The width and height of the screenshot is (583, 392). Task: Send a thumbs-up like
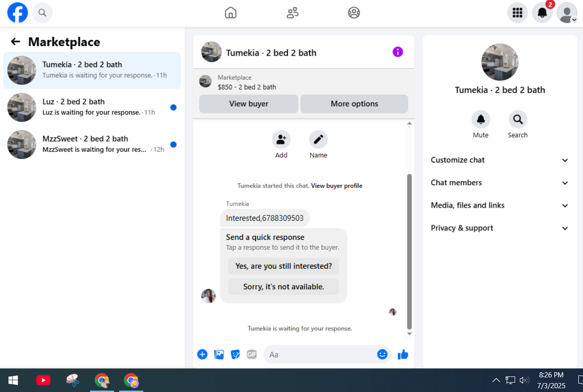click(403, 354)
